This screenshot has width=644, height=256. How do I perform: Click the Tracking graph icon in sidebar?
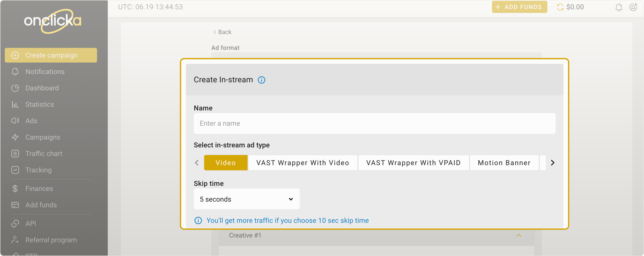point(15,170)
